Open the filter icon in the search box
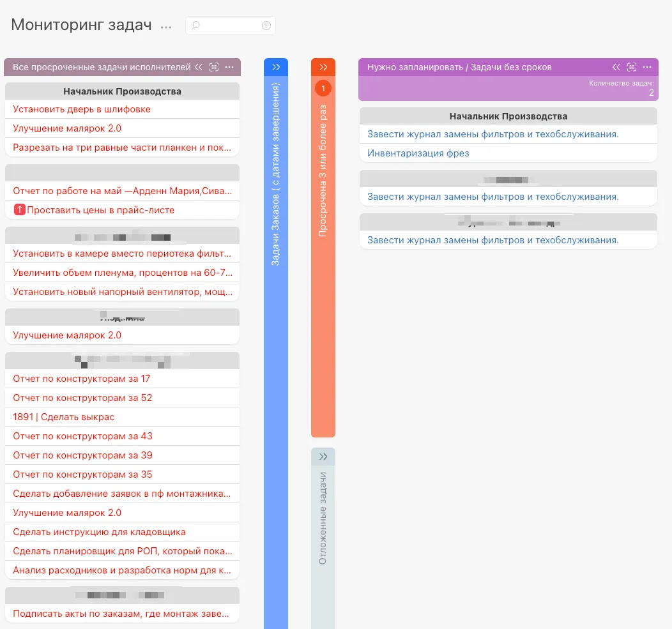 click(x=266, y=26)
